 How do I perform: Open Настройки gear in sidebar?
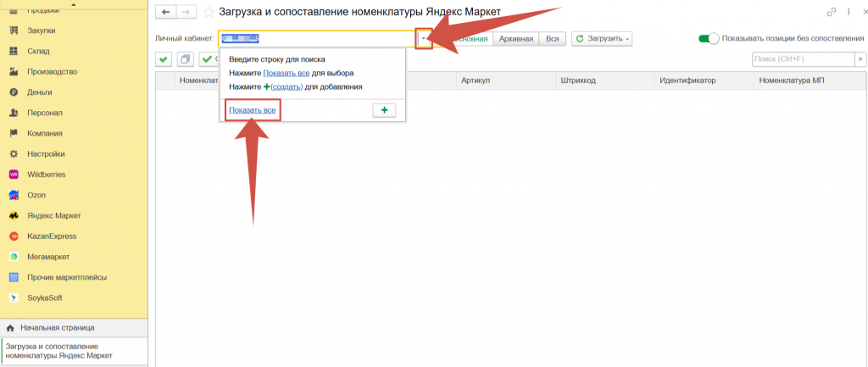coord(14,154)
